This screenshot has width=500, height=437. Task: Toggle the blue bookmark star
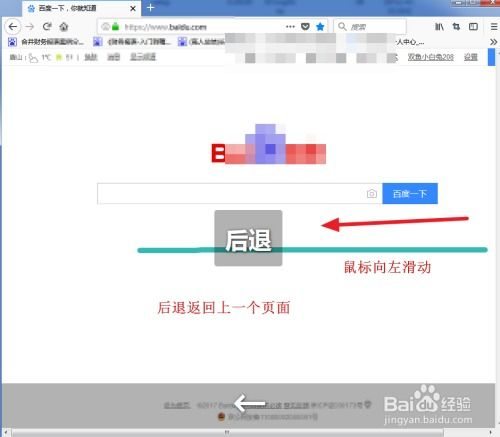(x=320, y=27)
